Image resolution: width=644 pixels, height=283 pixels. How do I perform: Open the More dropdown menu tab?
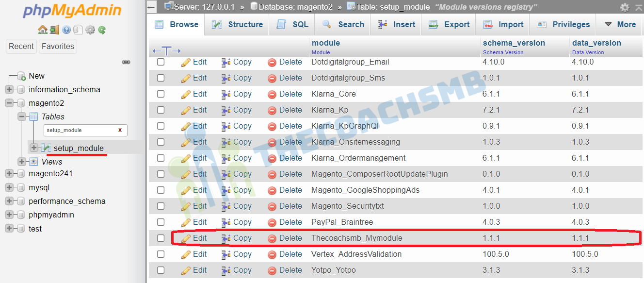point(620,25)
